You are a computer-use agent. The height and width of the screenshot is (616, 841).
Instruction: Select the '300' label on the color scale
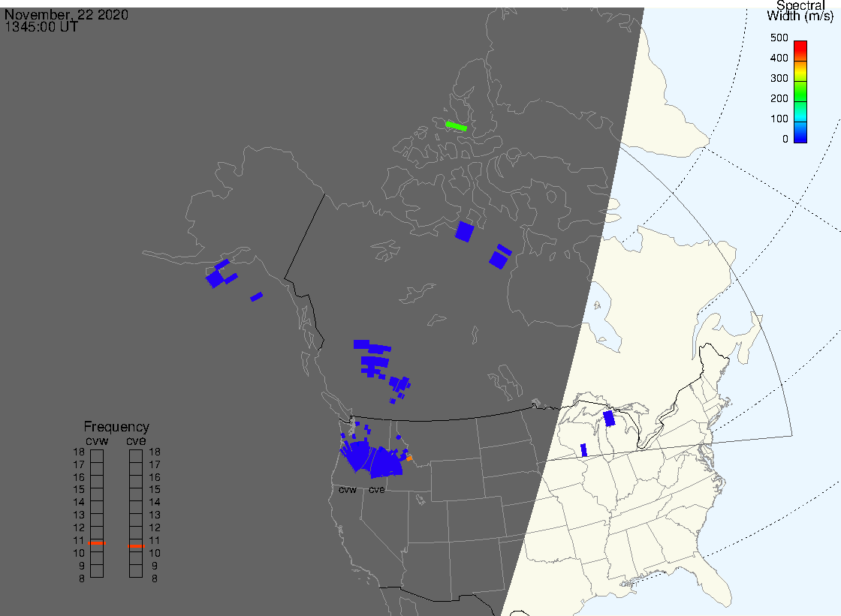tap(779, 78)
